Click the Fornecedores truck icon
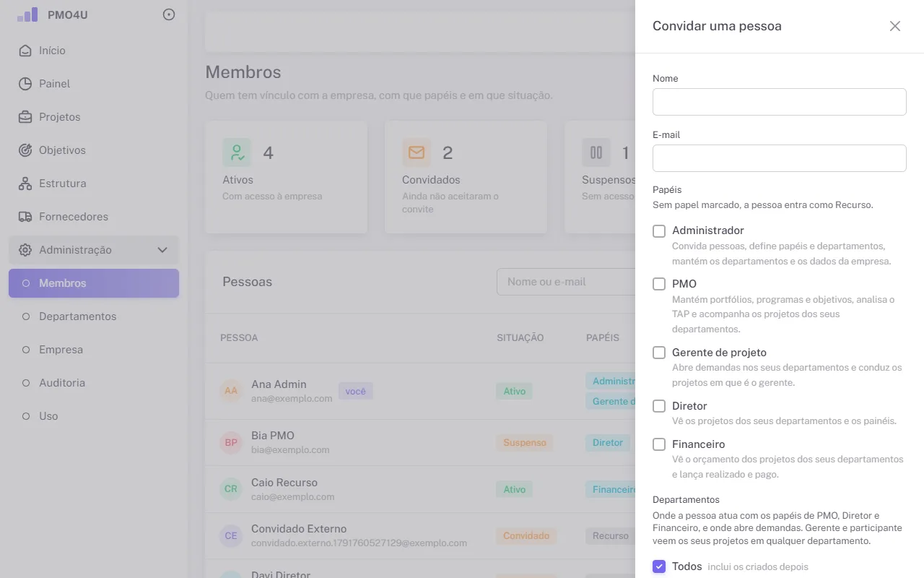The image size is (924, 578). coord(25,217)
